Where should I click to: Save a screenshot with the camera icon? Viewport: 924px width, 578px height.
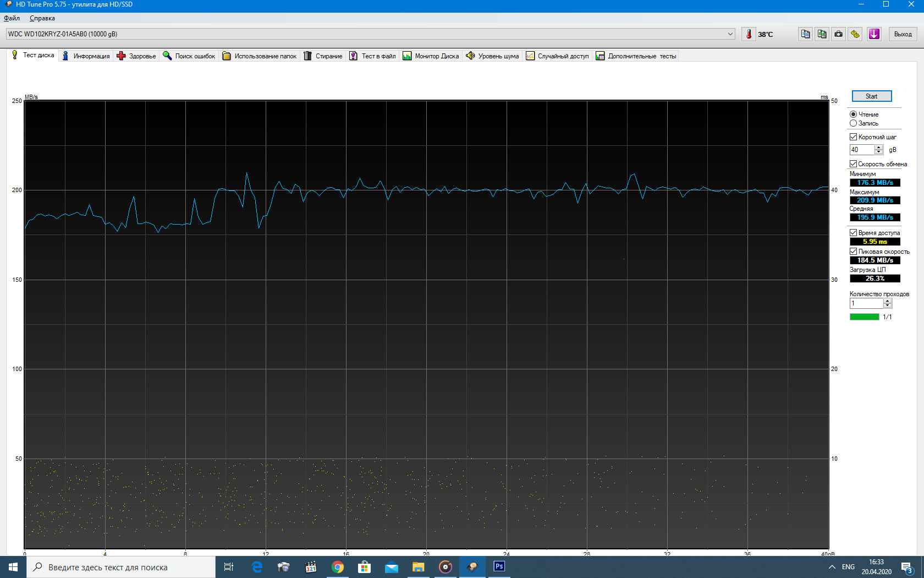coord(838,34)
